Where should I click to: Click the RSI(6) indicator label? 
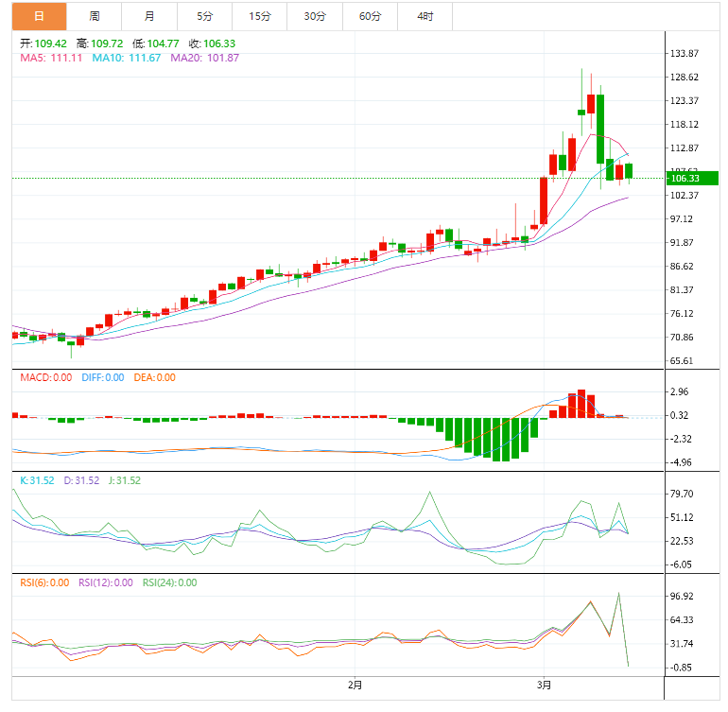tap(44, 582)
